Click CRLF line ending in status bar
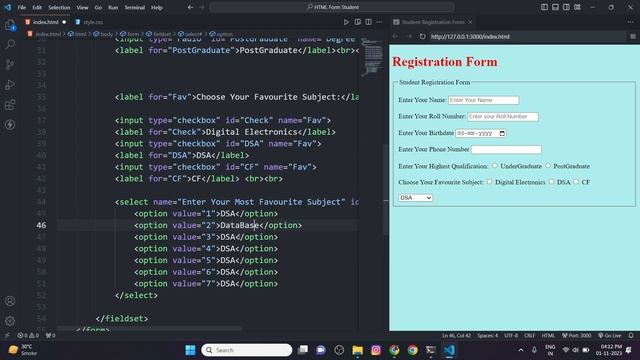Image resolution: width=640 pixels, height=360 pixels. tap(529, 336)
